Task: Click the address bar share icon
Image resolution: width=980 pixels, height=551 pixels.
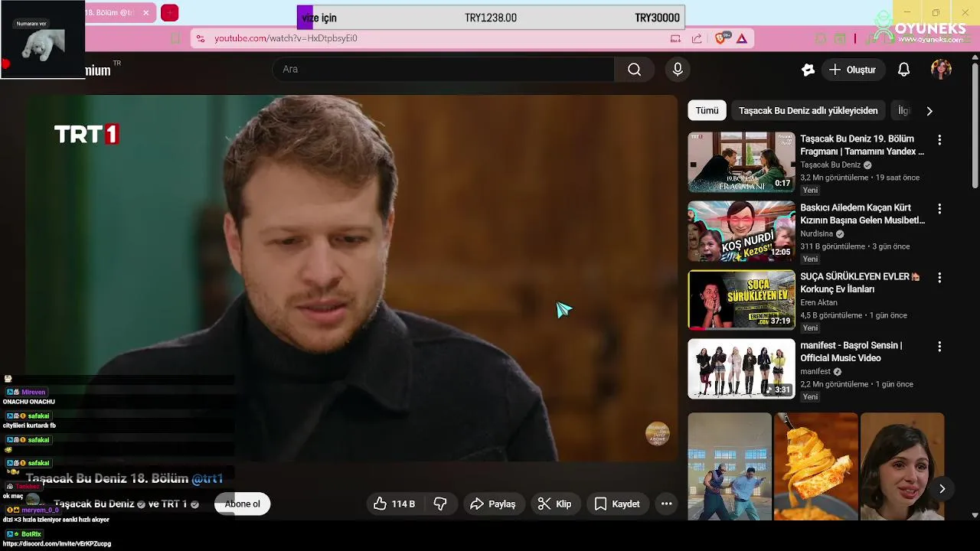Action: (x=697, y=38)
